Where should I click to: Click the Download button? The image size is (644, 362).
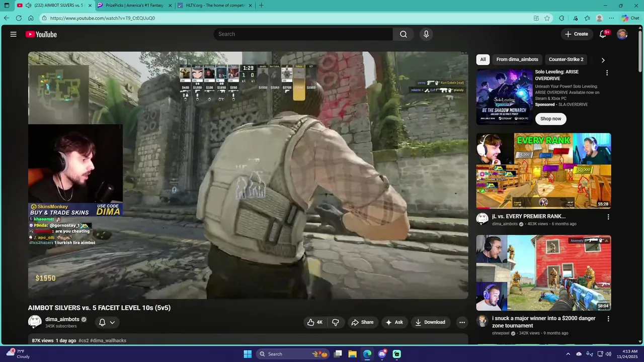(430, 322)
